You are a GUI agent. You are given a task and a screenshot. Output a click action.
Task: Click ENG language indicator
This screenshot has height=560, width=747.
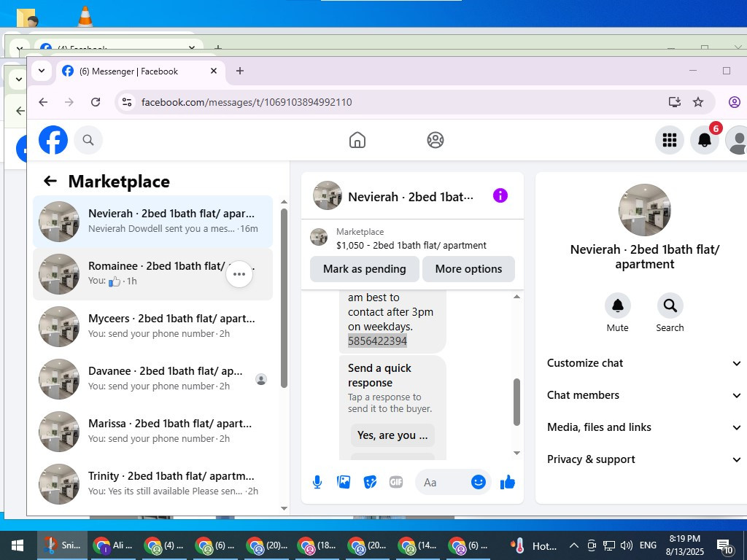[648, 545]
